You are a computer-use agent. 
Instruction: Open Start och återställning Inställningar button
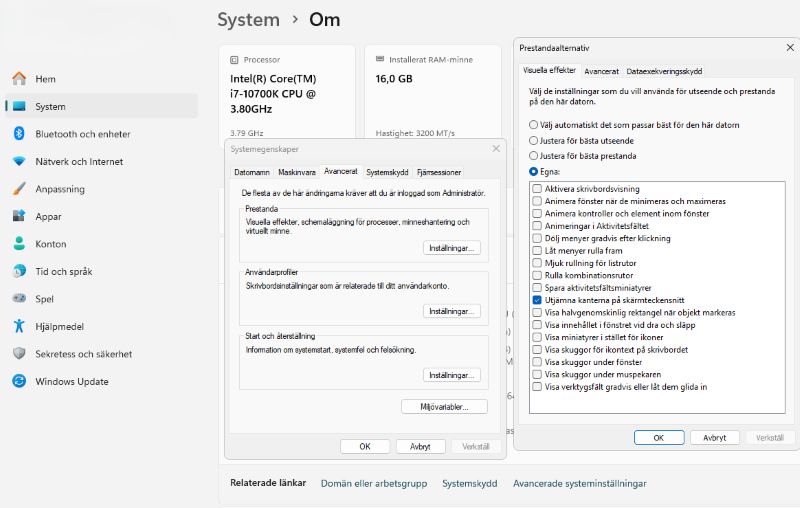click(452, 375)
